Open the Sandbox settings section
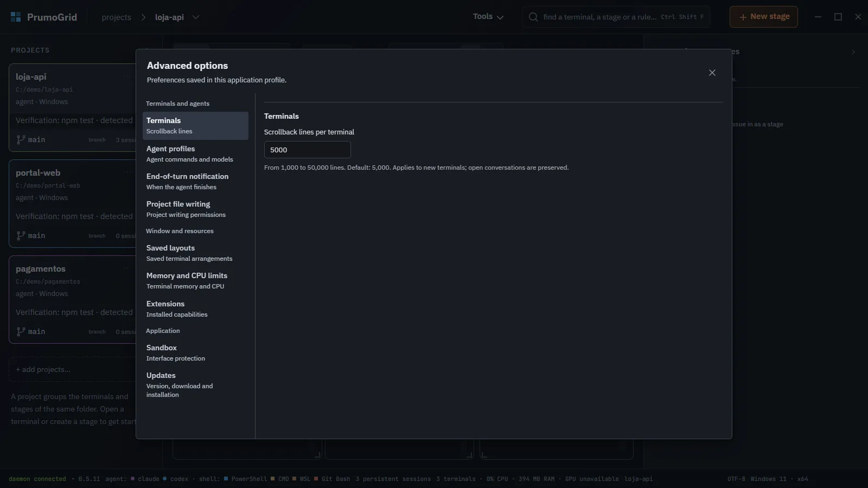 tap(195, 353)
